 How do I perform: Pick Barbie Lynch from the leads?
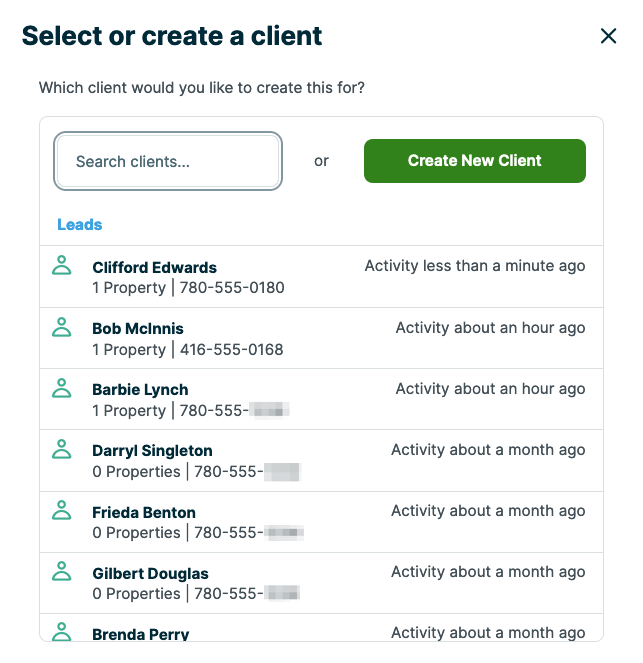(x=140, y=389)
